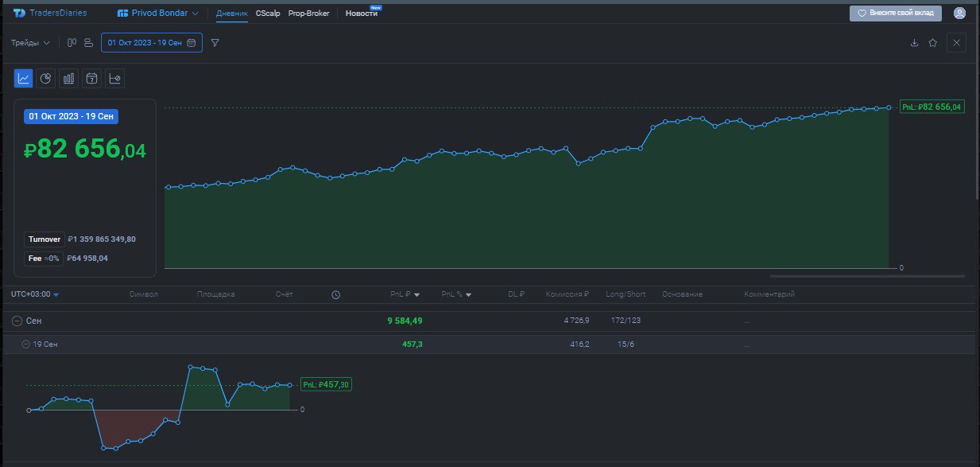Click the horizontal scrollbar below the chart

(867, 276)
